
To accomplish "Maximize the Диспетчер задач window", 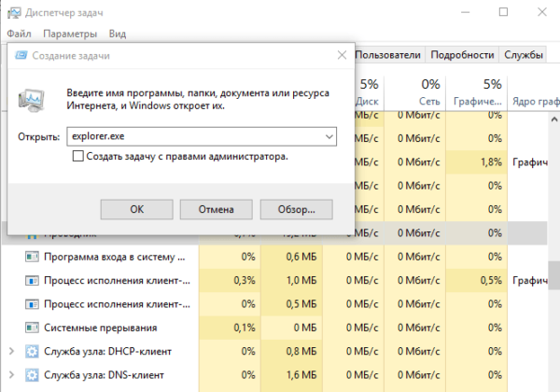I will point(503,12).
